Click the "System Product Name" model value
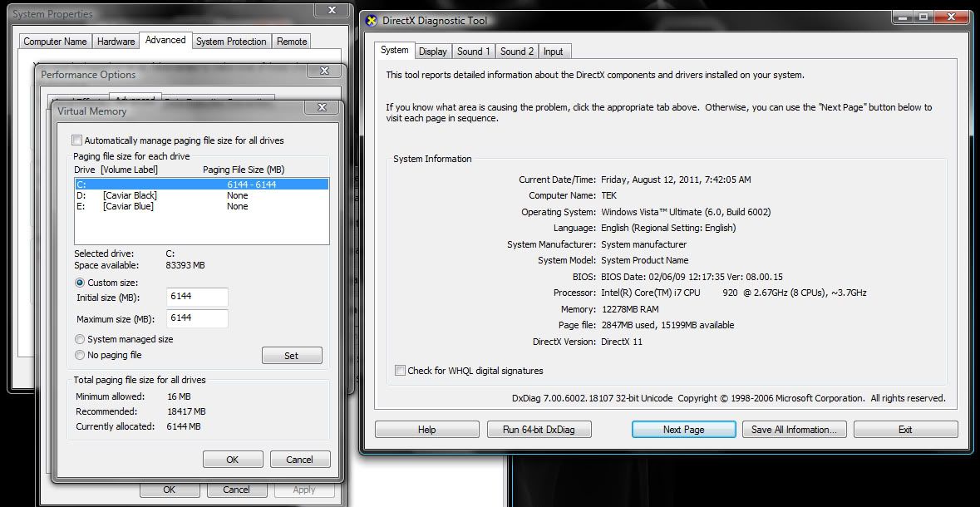 [644, 260]
